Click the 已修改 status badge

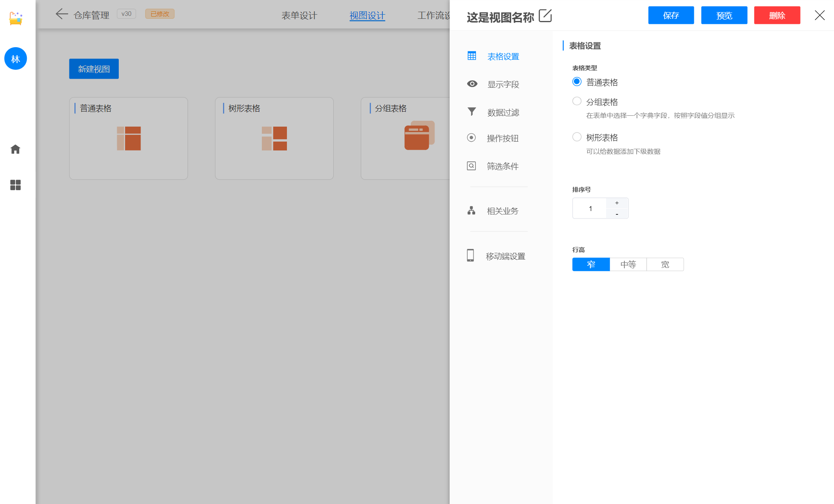pos(160,14)
